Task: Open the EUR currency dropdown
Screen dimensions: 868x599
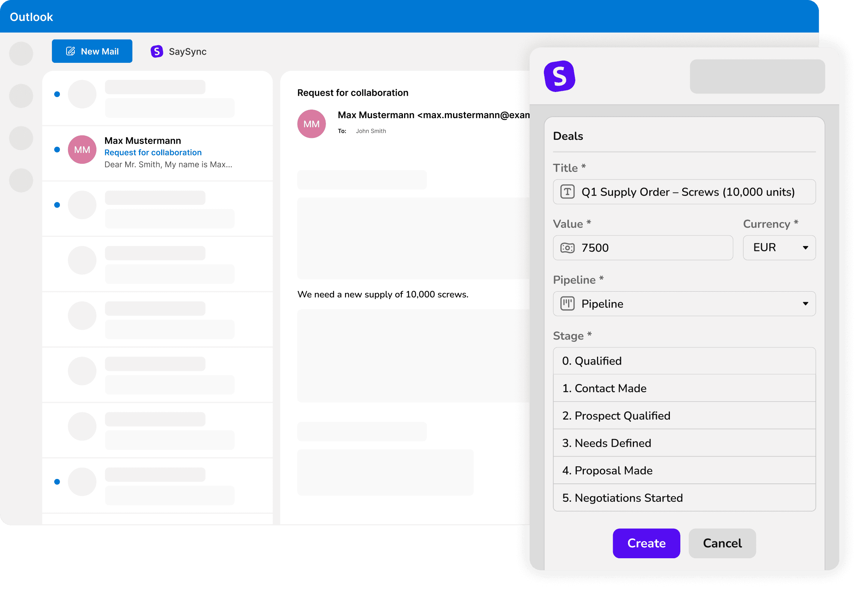Action: click(x=779, y=248)
